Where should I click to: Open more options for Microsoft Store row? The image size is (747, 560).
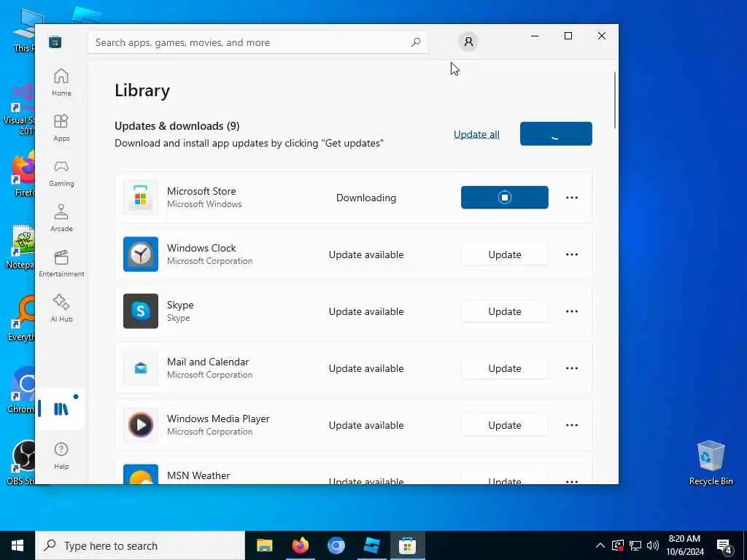click(572, 198)
